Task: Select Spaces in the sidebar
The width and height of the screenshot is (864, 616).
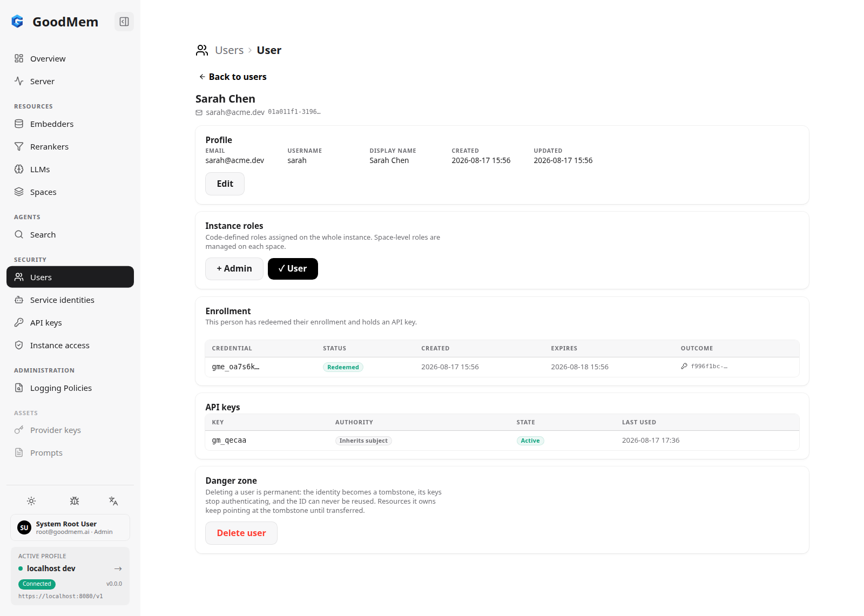Action: pyautogui.click(x=70, y=192)
